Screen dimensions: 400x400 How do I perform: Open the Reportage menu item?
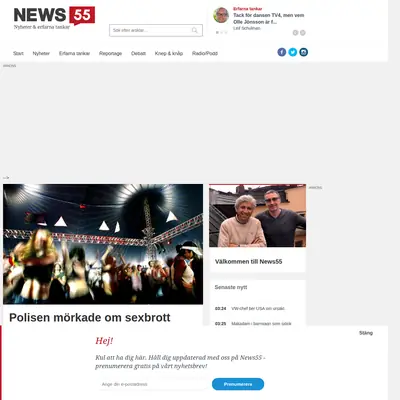(x=110, y=53)
